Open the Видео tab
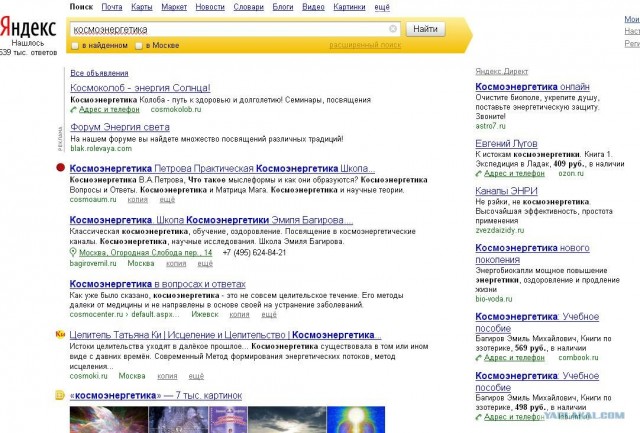 [313, 7]
